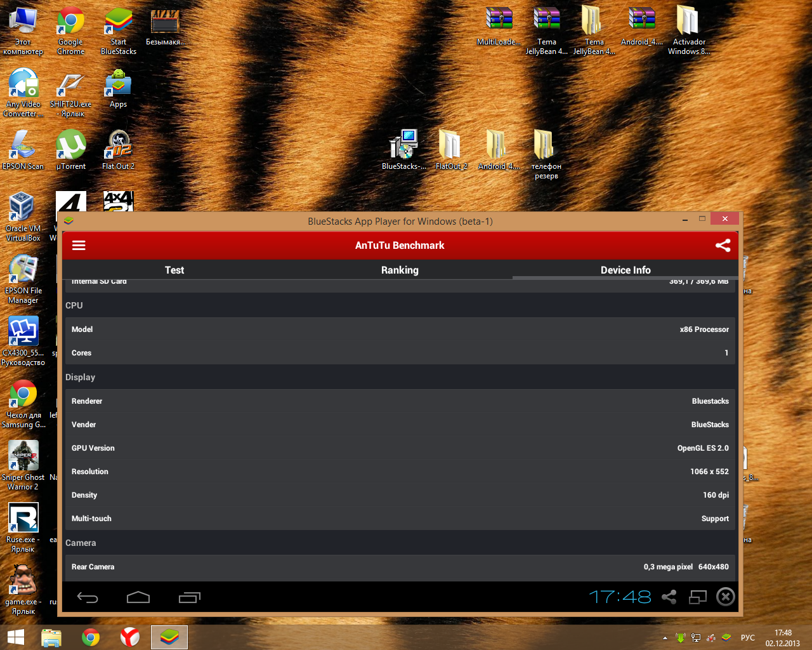Click the GPU Version row
The width and height of the screenshot is (812, 650).
[x=400, y=448]
